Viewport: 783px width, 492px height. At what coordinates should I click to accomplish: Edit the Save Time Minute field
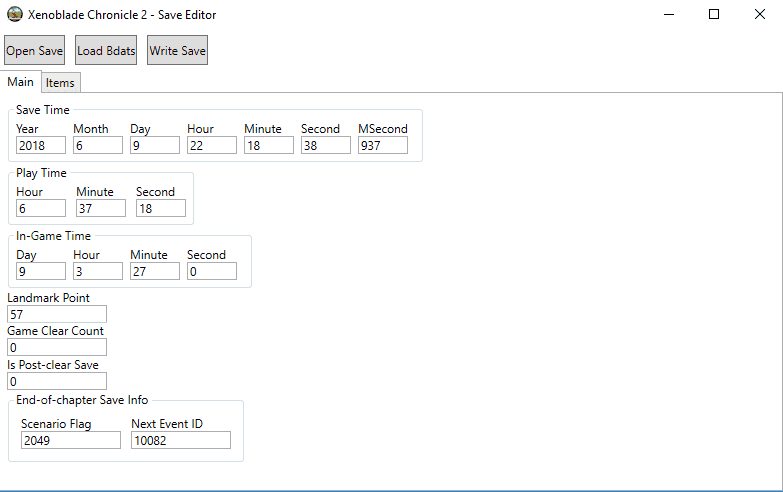coord(269,145)
